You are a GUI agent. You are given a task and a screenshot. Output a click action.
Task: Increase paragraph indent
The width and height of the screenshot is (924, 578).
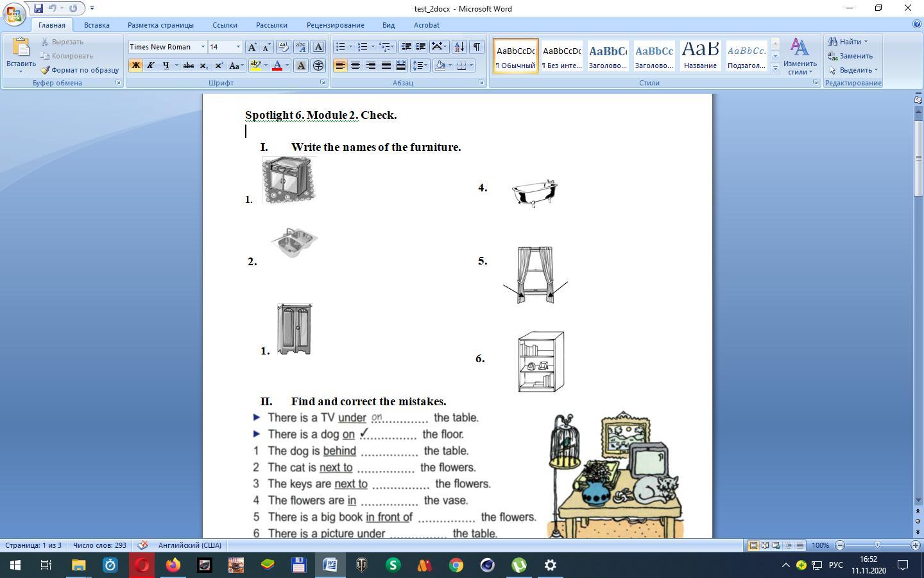[421, 47]
